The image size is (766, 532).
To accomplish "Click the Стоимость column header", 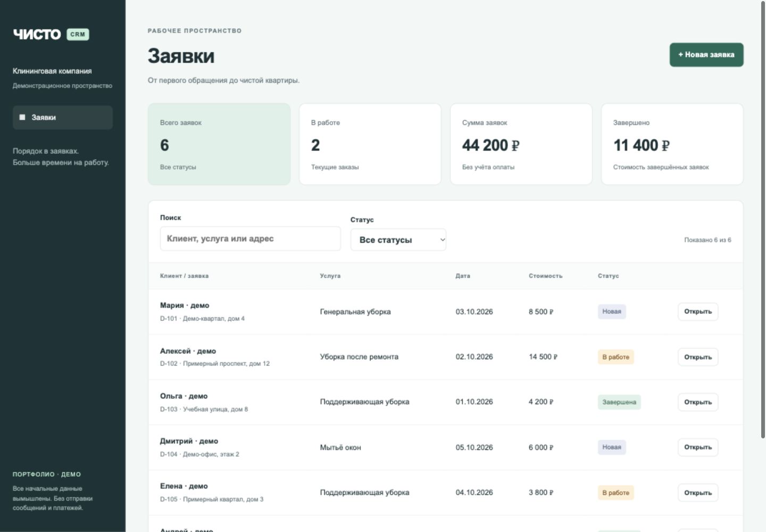I will [545, 276].
